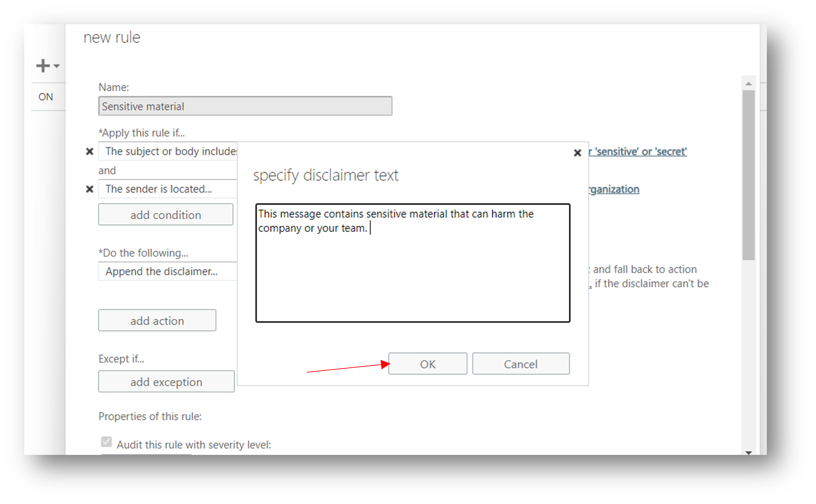Toggle Audit this rule with severity checkbox
Image resolution: width=816 pixels, height=504 pixels.
tap(107, 442)
